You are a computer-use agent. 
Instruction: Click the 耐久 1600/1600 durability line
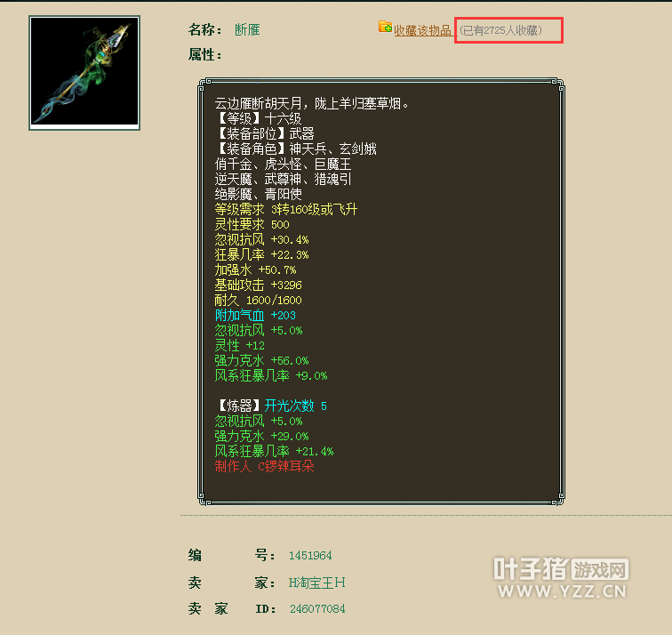(x=258, y=300)
